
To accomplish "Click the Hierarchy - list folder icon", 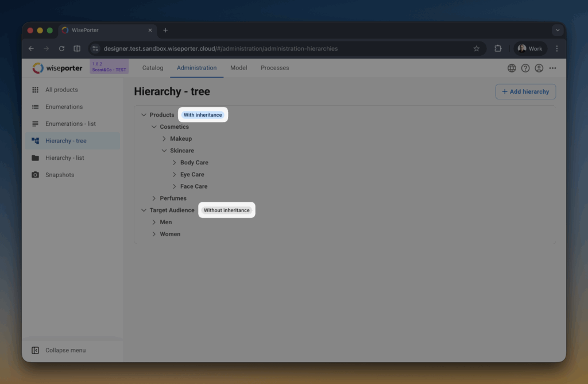I will click(x=35, y=158).
